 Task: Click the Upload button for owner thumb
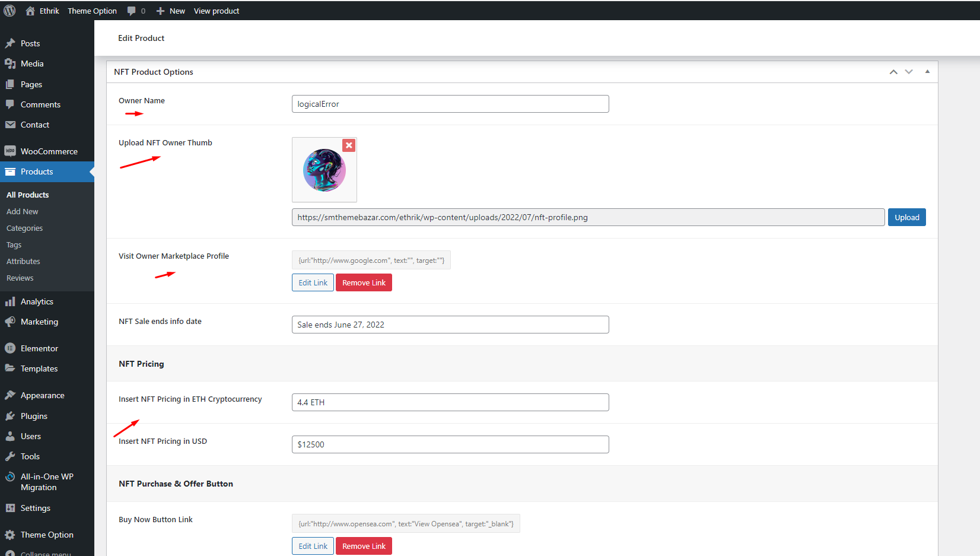pyautogui.click(x=906, y=217)
